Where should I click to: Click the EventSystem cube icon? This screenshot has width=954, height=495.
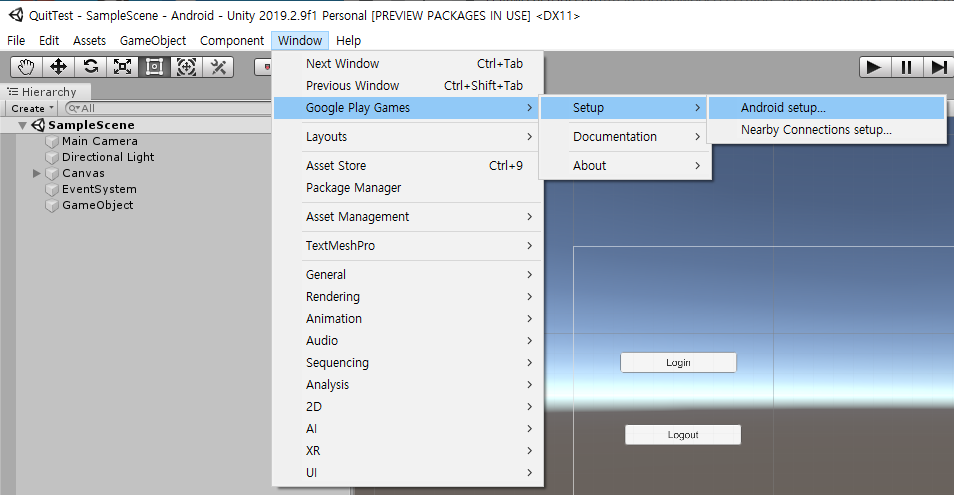tap(52, 190)
